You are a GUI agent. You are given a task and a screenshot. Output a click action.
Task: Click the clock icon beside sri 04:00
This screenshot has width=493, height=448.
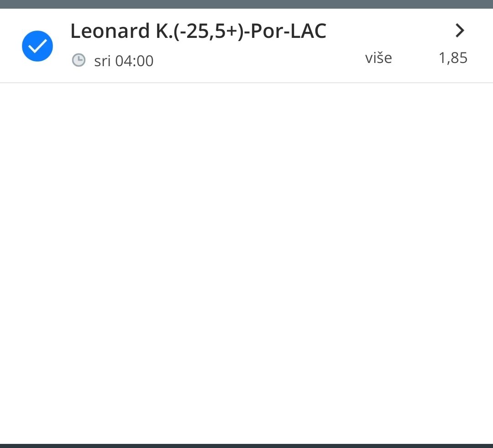pyautogui.click(x=79, y=60)
